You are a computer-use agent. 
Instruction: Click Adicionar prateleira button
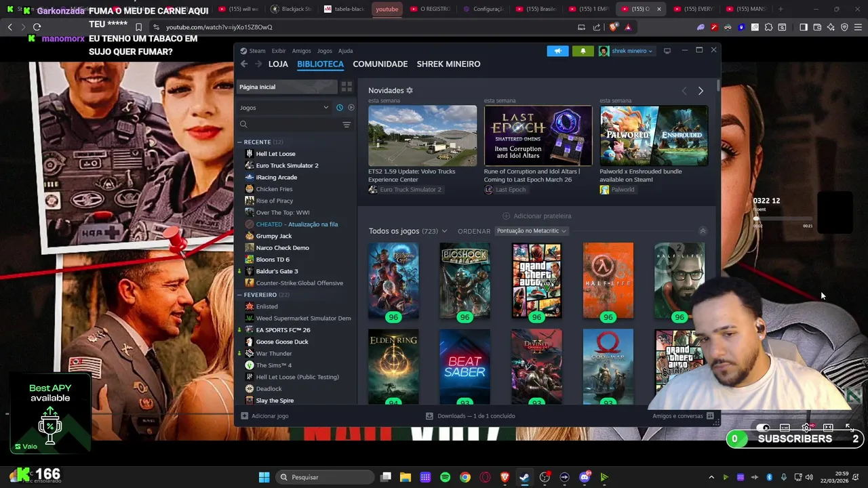pos(537,216)
